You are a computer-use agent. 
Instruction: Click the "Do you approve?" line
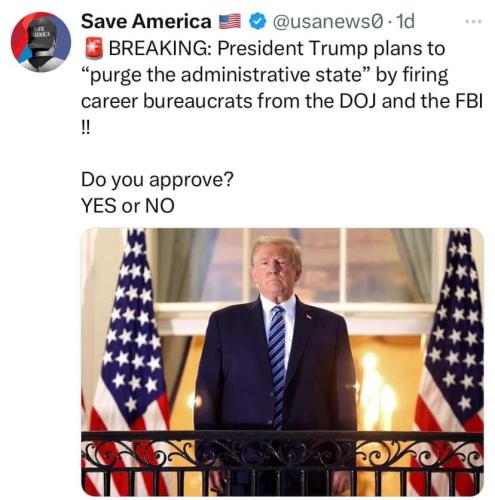[157, 180]
